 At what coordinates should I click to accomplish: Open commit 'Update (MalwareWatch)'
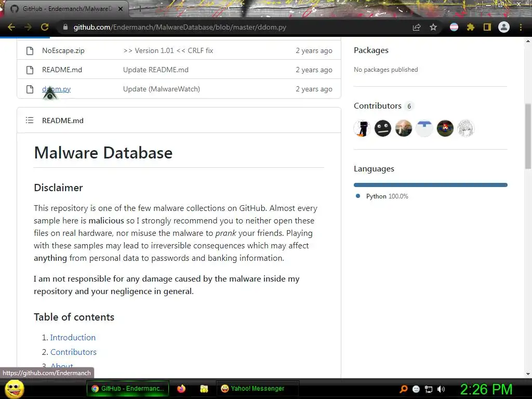coord(162,89)
